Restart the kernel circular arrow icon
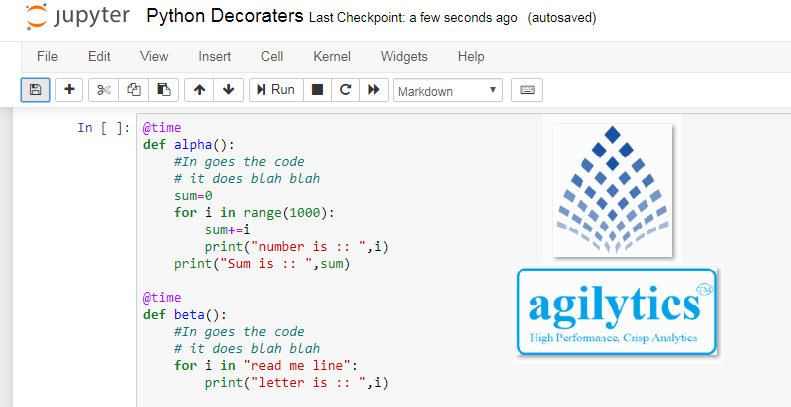The height and width of the screenshot is (407, 791). click(346, 90)
